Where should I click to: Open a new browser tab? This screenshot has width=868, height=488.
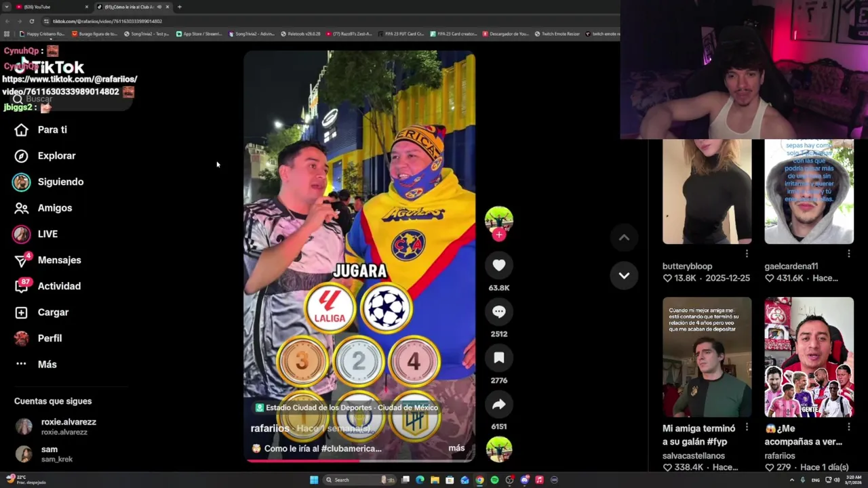click(180, 7)
